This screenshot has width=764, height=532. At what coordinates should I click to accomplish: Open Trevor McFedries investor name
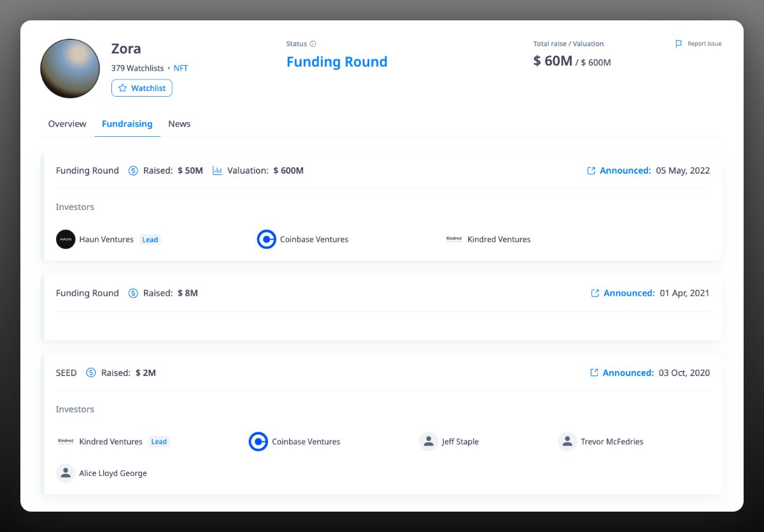coord(612,442)
